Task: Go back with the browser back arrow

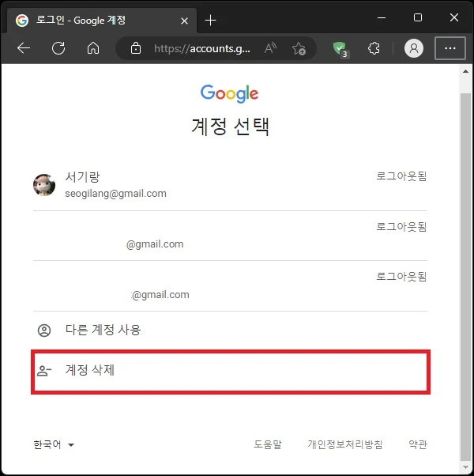Action: pyautogui.click(x=24, y=48)
